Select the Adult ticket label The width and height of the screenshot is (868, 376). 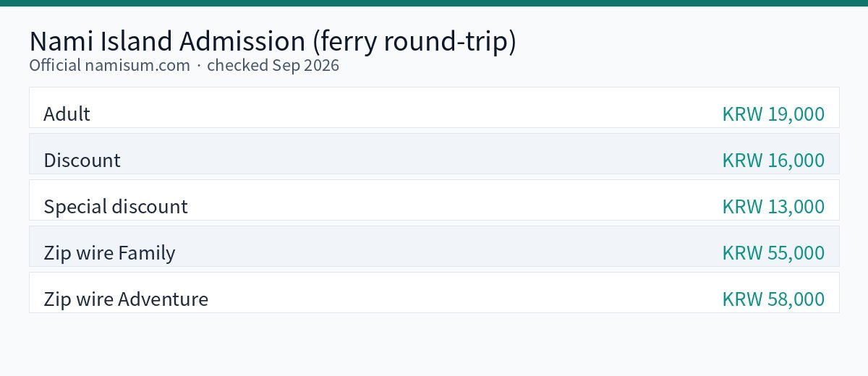click(x=67, y=114)
